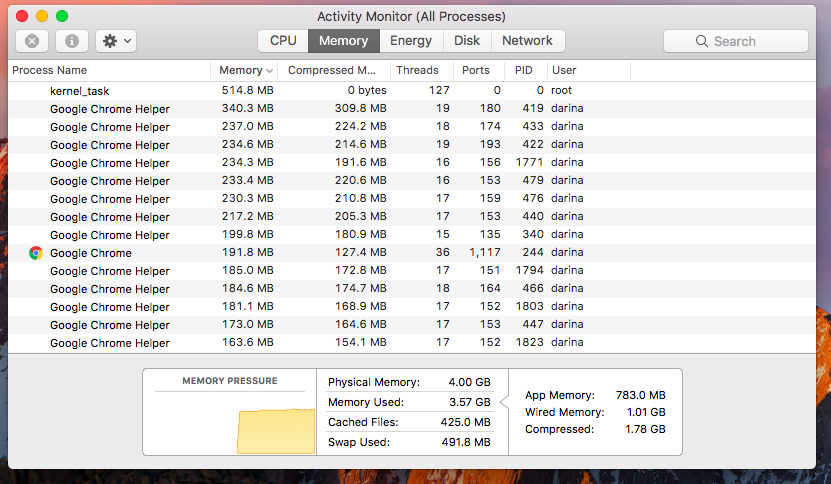Viewport: 831px width, 484px height.
Task: Click the Google Chrome app icon
Action: (36, 253)
